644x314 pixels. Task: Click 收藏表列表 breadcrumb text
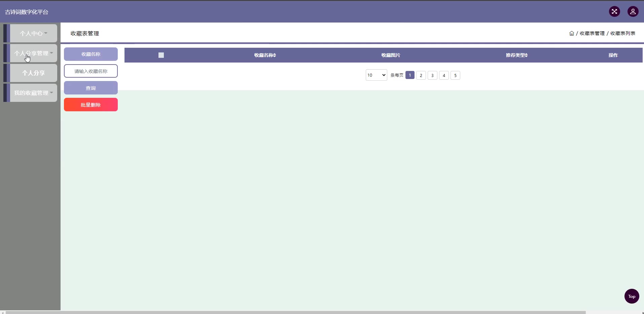click(623, 33)
